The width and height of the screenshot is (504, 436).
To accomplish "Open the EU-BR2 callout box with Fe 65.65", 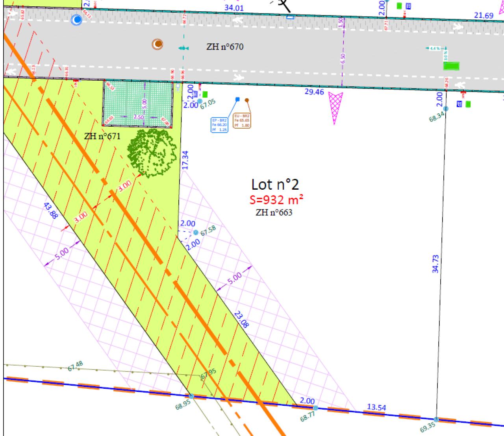I will coord(243,120).
